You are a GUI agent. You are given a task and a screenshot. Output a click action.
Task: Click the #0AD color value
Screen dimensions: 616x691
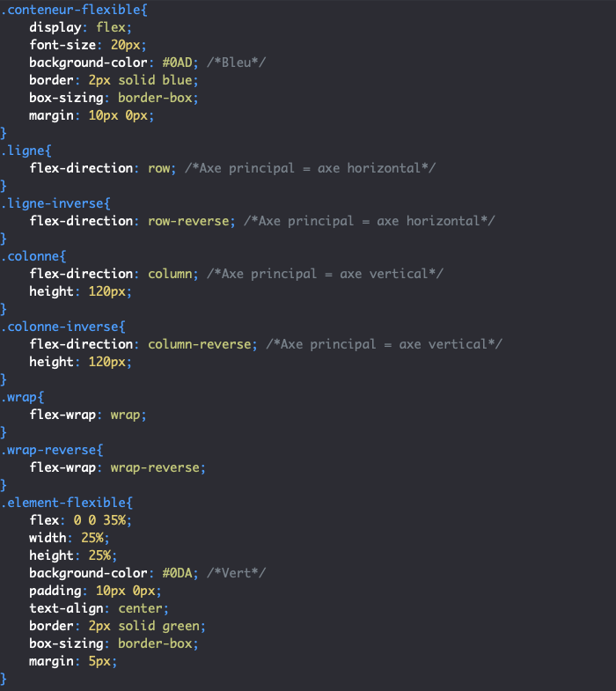[x=178, y=62]
